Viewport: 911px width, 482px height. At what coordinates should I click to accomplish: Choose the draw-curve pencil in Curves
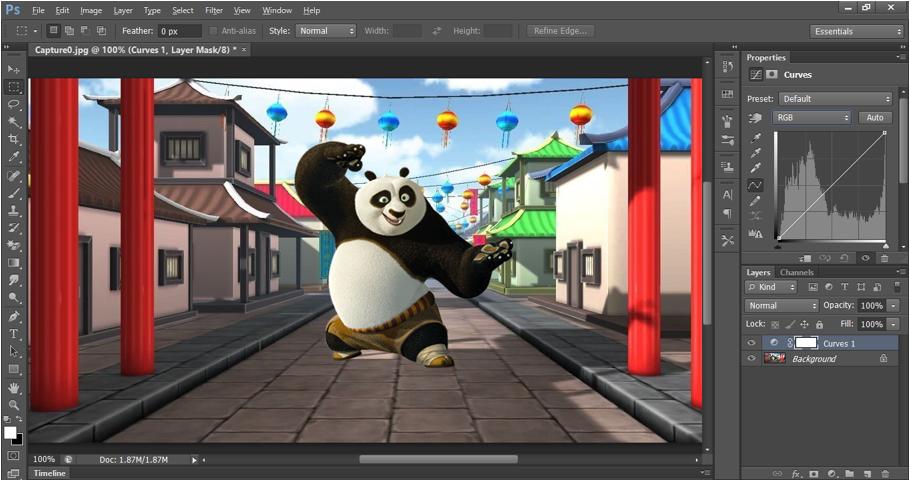click(755, 201)
